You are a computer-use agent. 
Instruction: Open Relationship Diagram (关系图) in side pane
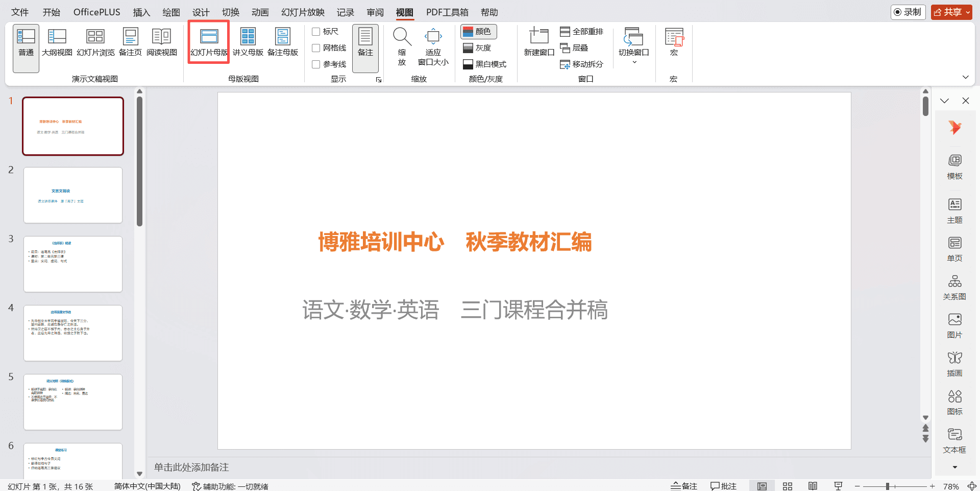pos(954,288)
